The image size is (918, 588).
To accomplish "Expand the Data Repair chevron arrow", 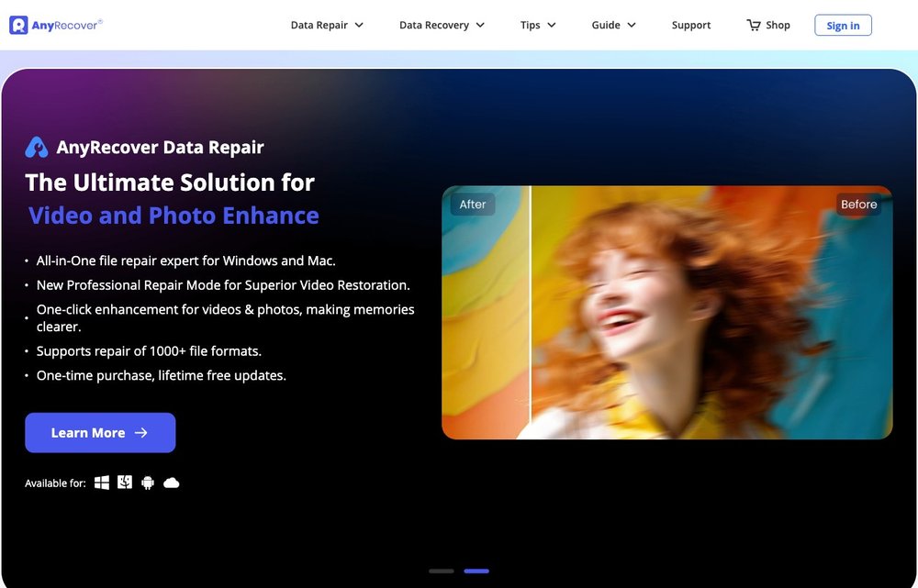I will tap(359, 25).
